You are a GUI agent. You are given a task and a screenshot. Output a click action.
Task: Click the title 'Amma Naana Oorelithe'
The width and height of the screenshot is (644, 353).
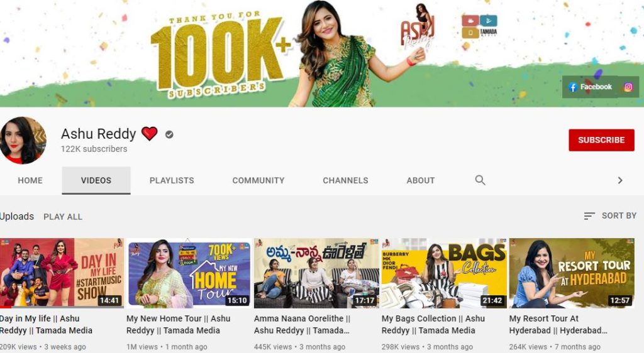point(302,324)
